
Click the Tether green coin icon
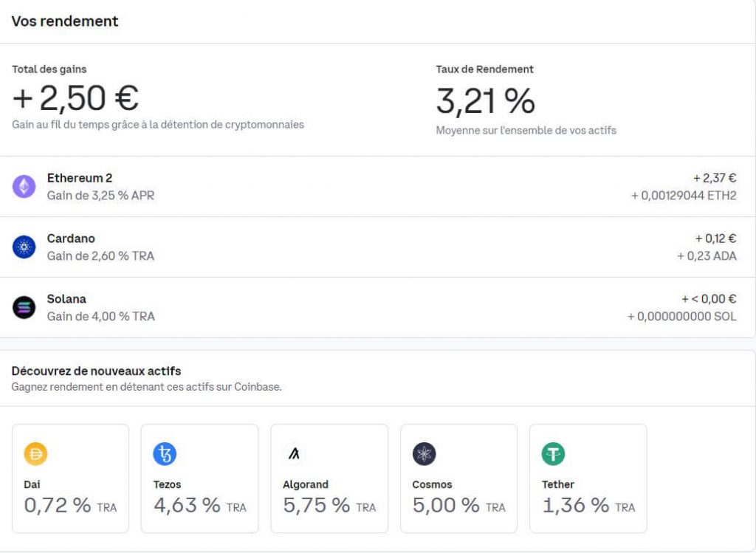coord(554,453)
